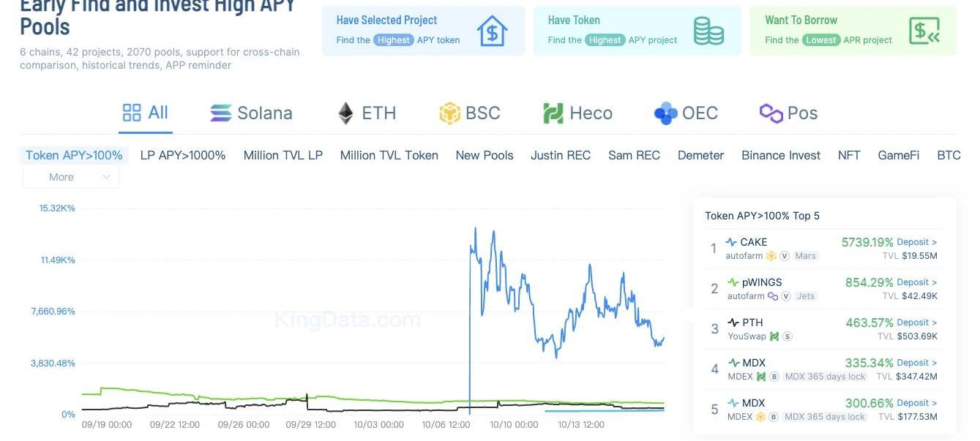Select the Solana chain icon
This screenshot has height=441, width=980.
(220, 113)
